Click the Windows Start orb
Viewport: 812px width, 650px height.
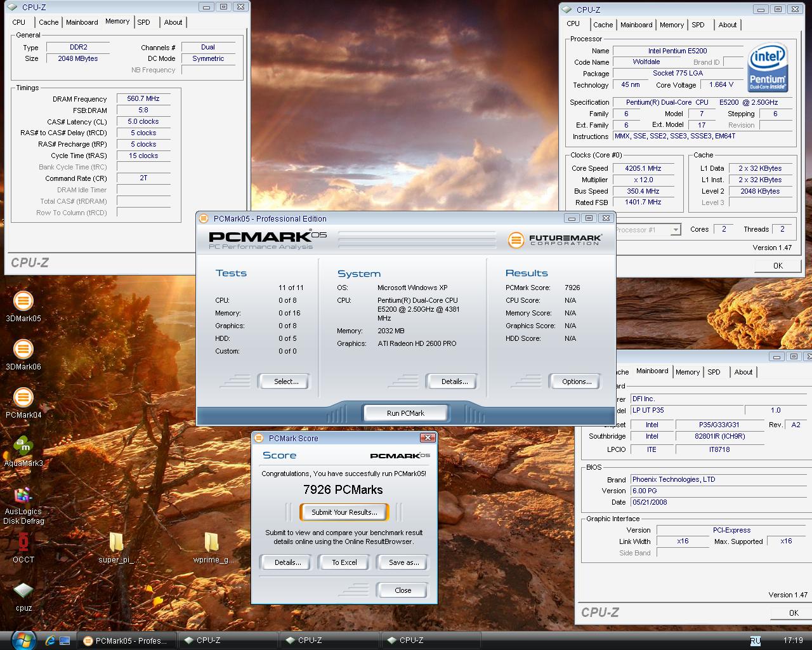[x=23, y=640]
